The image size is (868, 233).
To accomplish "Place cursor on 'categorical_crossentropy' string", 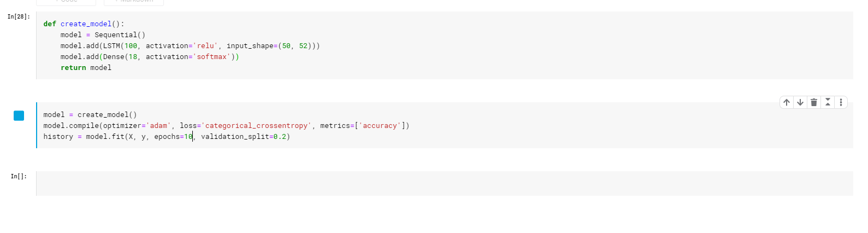I will pyautogui.click(x=256, y=126).
